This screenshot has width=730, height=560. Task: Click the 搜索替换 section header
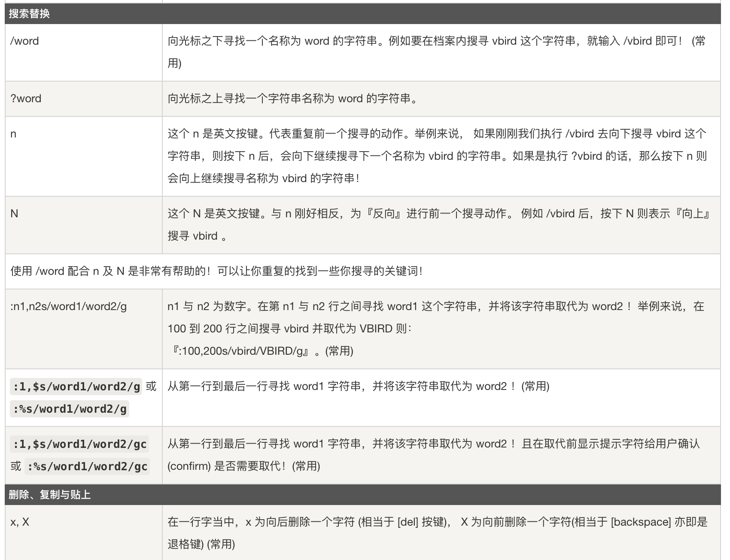pos(363,14)
